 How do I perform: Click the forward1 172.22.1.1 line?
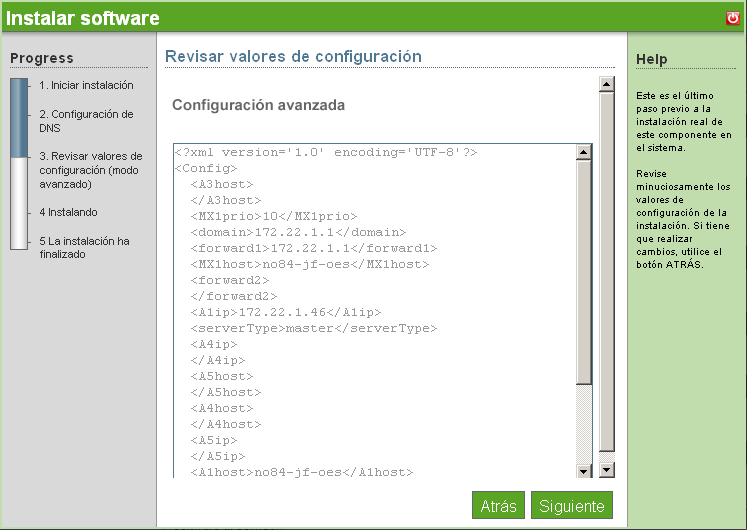click(x=313, y=248)
